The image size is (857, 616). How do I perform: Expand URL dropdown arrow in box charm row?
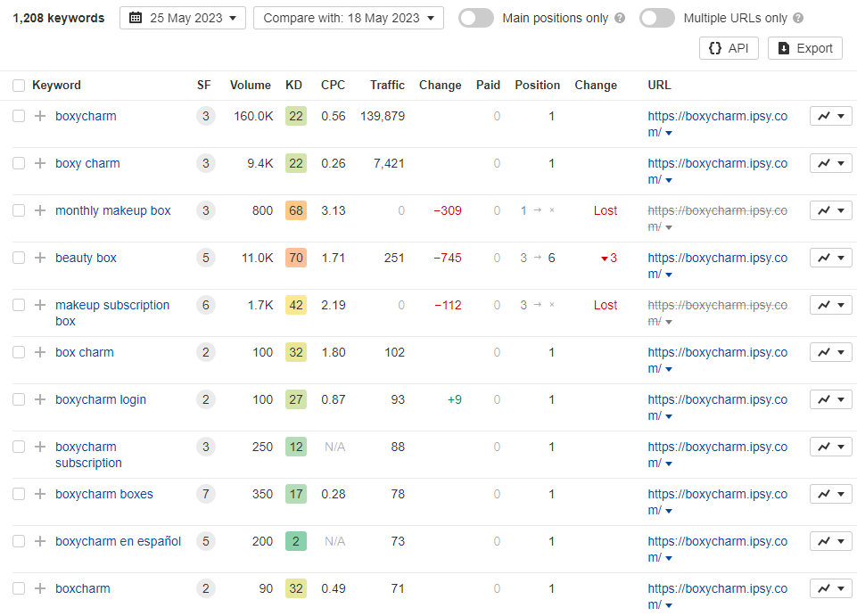669,369
